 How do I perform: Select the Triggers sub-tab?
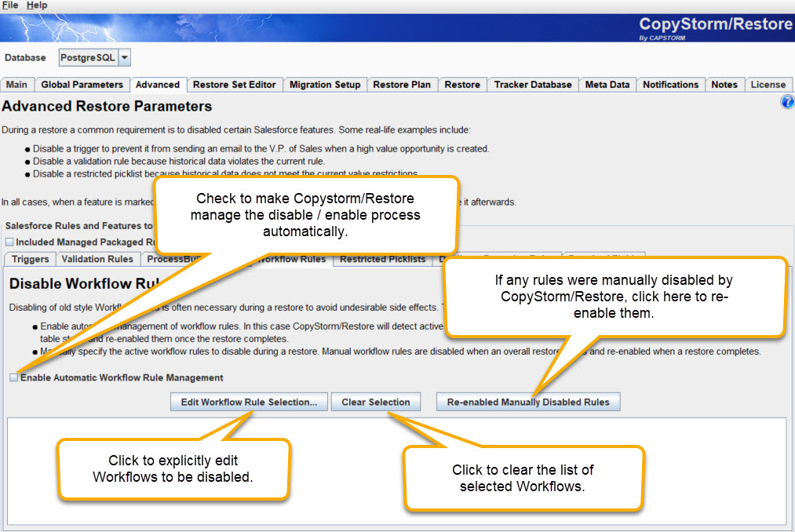point(31,259)
